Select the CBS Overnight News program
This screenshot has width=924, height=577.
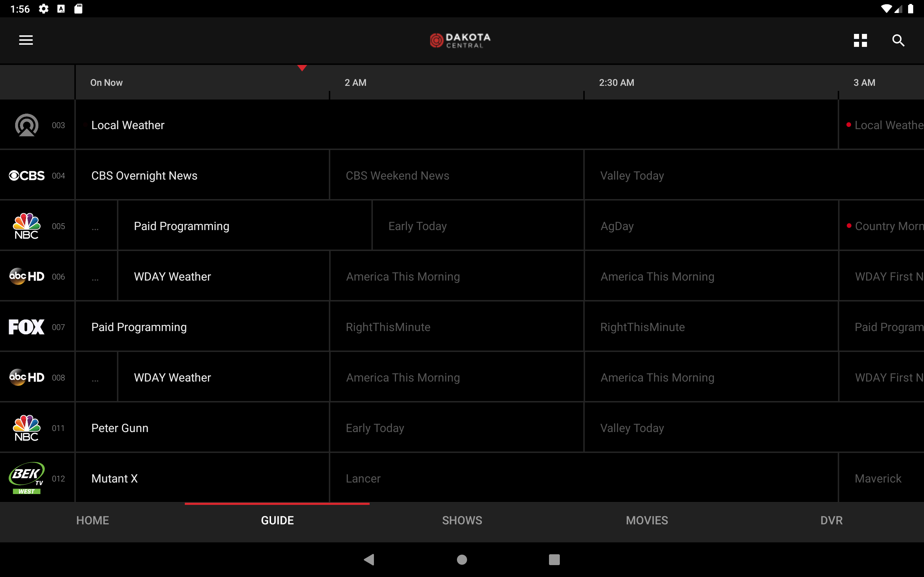coord(202,175)
